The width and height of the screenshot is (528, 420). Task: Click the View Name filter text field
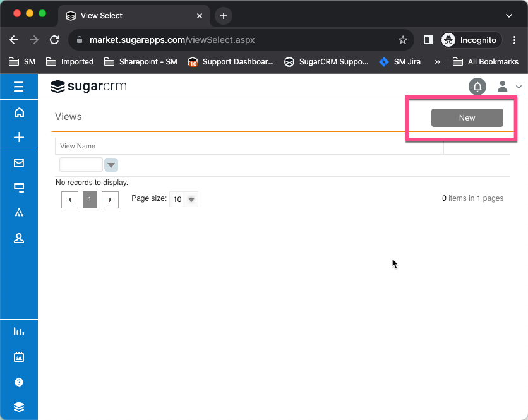pos(81,165)
